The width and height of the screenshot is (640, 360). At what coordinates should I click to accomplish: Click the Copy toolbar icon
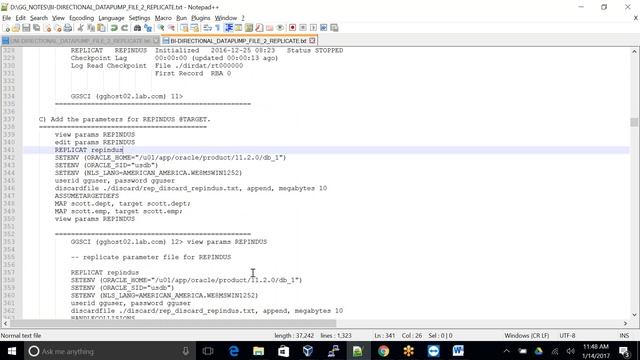91,28
